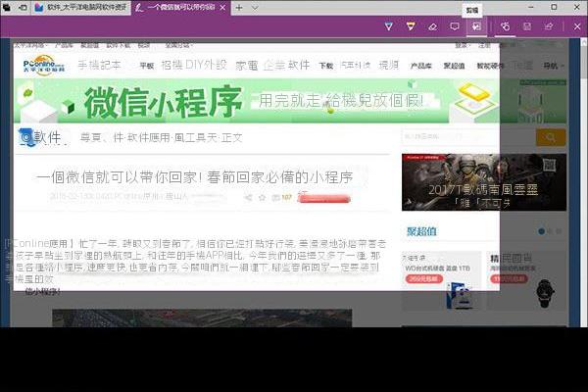Share the web note
Screen dimensions: 588x392
click(549, 26)
